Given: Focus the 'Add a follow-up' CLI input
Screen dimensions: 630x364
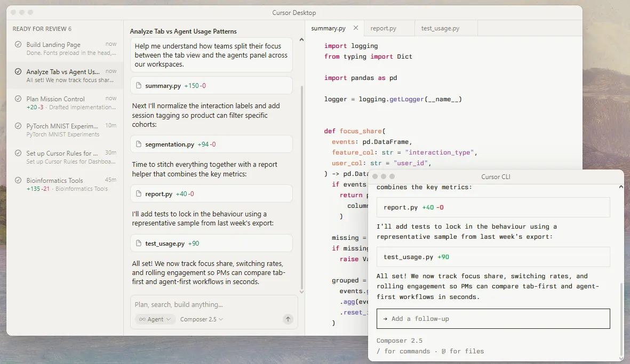Looking at the screenshot, I should 493,319.
